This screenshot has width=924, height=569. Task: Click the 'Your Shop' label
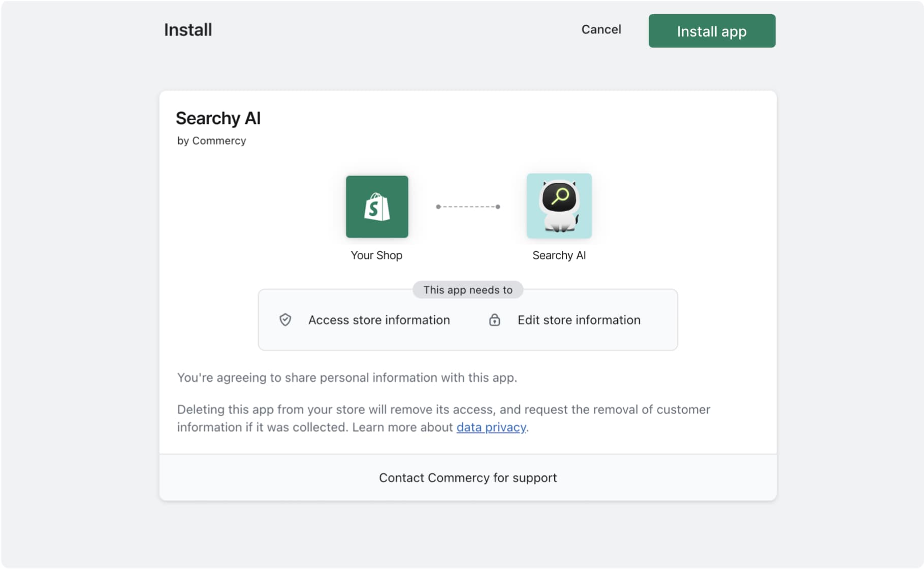[x=376, y=255]
